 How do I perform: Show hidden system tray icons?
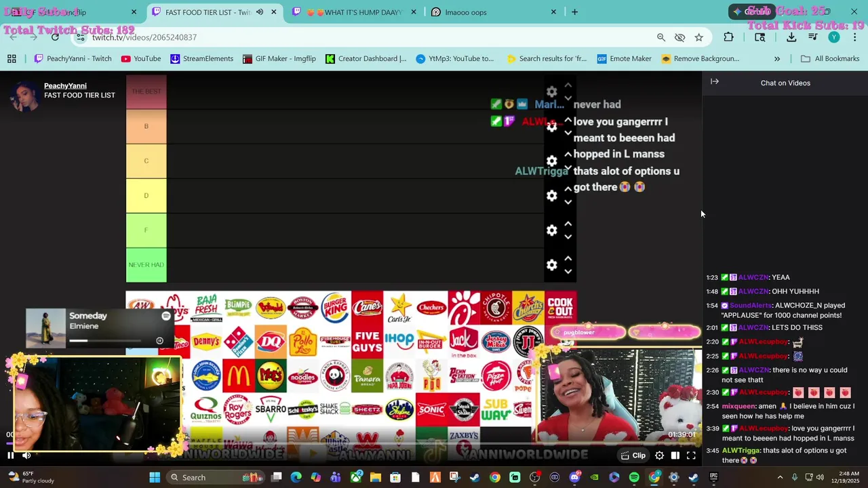[x=780, y=477]
